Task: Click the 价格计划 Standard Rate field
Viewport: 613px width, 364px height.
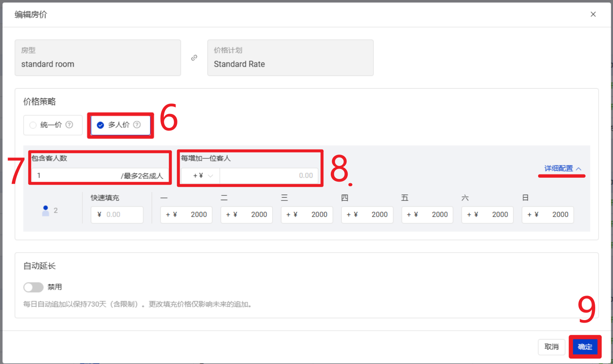Action: click(291, 58)
